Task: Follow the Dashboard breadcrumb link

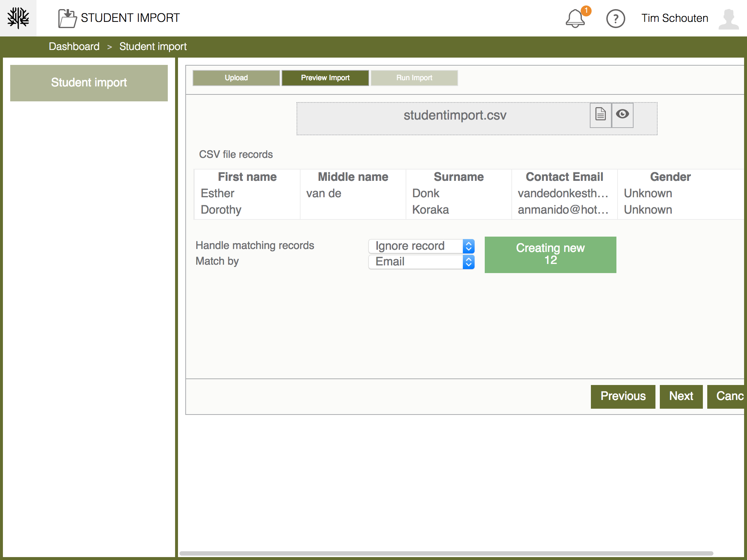Action: pos(74,47)
